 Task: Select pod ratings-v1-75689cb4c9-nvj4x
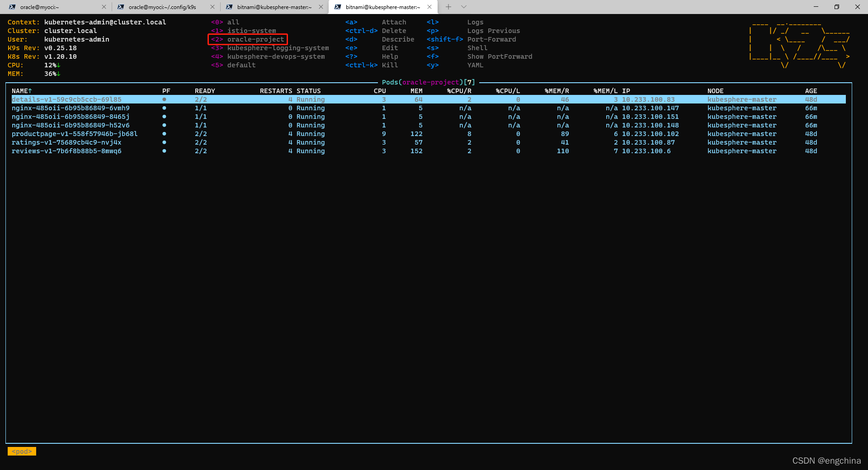coord(429,142)
